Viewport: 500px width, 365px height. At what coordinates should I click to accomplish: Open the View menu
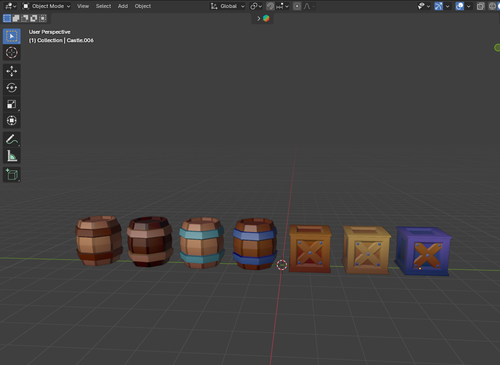[x=83, y=6]
